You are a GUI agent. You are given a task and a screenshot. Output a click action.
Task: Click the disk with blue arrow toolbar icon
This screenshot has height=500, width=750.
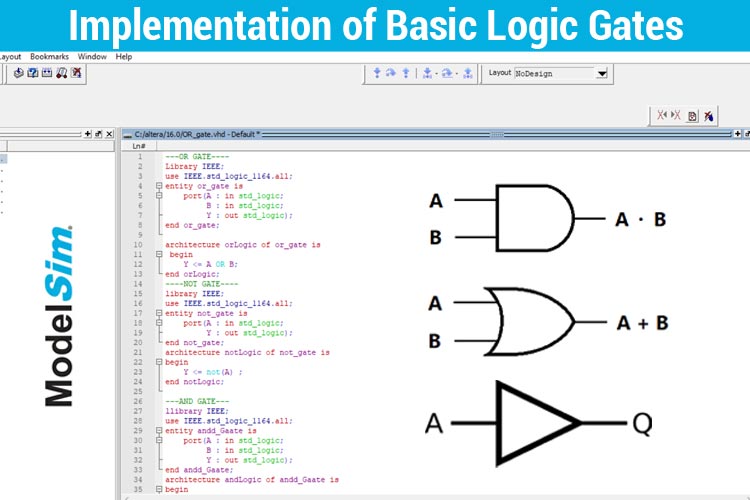19,73
